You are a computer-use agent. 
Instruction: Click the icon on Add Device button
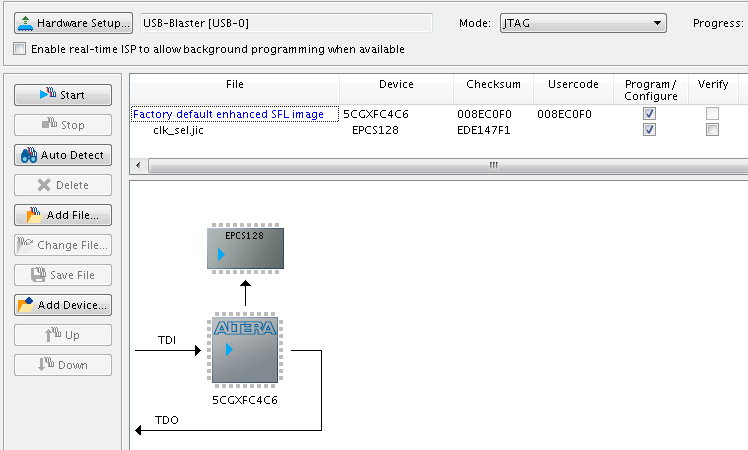[26, 304]
